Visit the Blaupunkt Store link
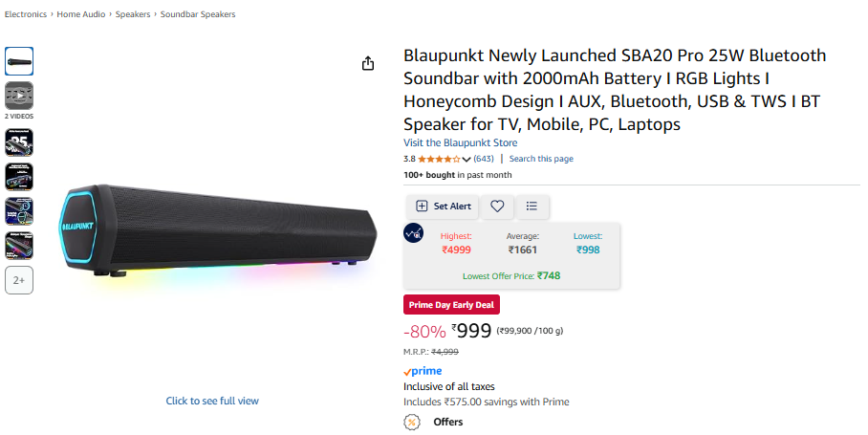This screenshot has height=435, width=868. (460, 143)
